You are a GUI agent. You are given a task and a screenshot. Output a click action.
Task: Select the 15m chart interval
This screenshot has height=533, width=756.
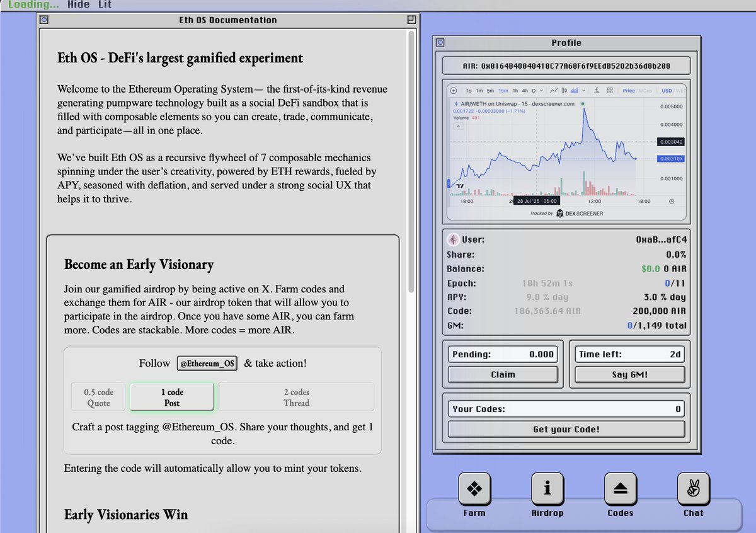(x=503, y=91)
